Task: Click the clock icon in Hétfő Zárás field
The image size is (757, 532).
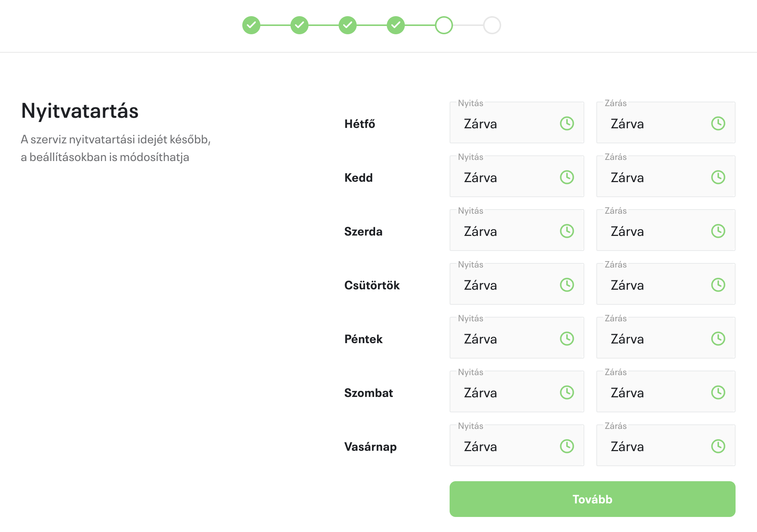Action: click(x=718, y=123)
